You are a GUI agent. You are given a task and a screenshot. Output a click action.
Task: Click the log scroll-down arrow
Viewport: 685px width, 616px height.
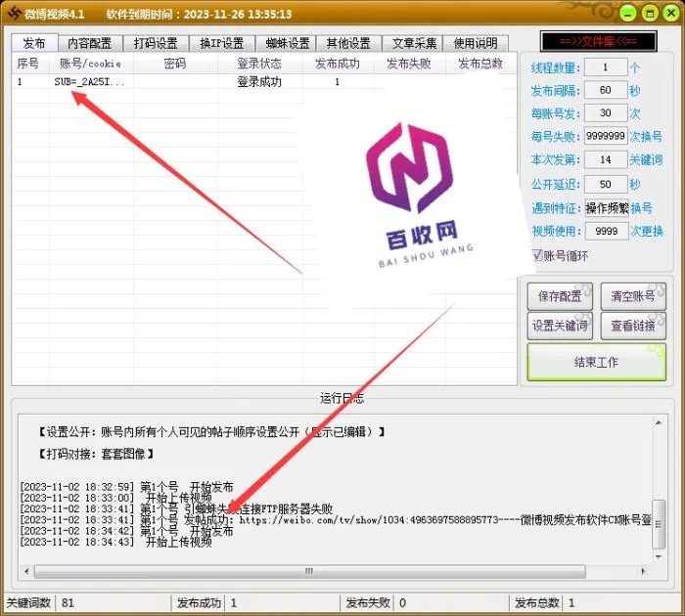click(659, 556)
